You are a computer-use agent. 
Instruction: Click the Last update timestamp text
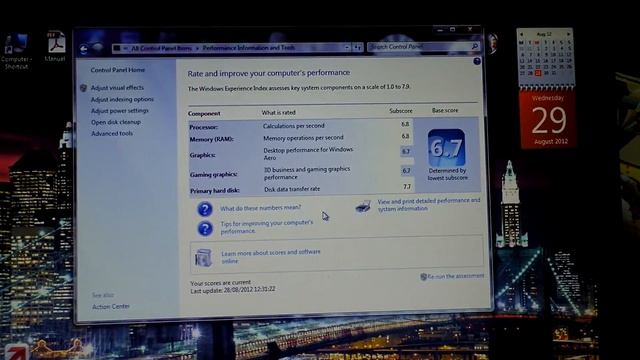[233, 289]
